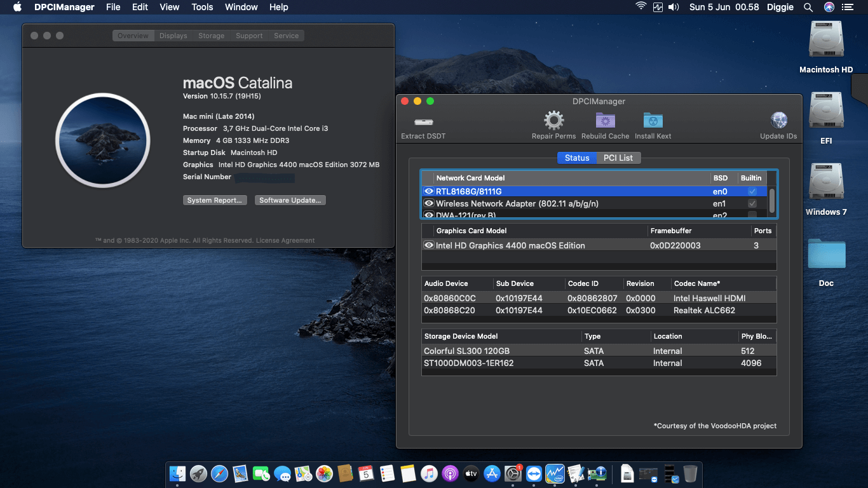Screen dimensions: 868x488
Task: Open Install Kext in DPCIManager toolbar
Action: [x=653, y=120]
